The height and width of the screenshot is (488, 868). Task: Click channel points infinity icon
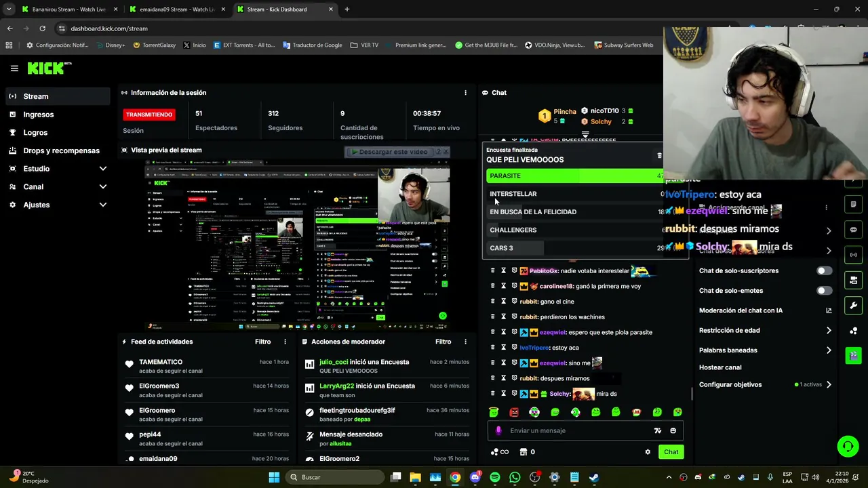[499, 452]
